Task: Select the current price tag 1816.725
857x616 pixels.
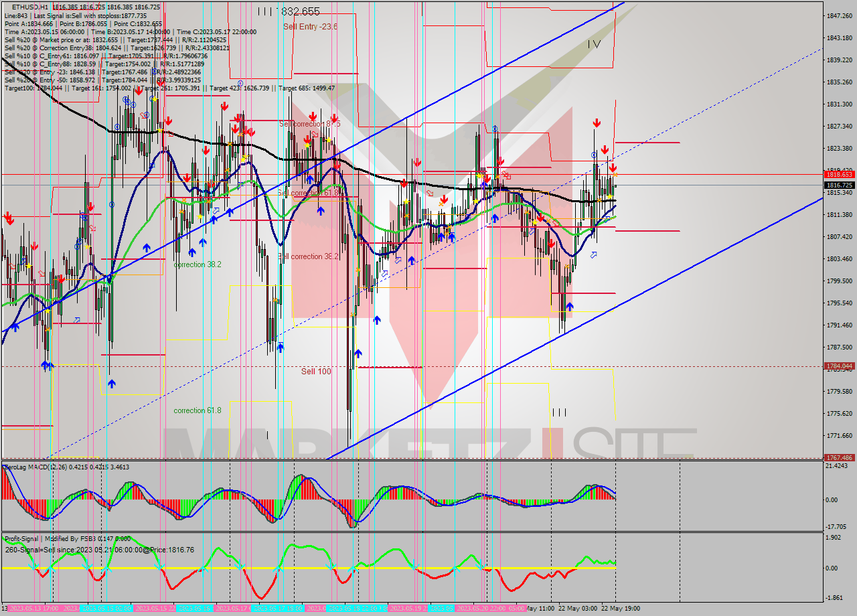Action: [x=839, y=185]
